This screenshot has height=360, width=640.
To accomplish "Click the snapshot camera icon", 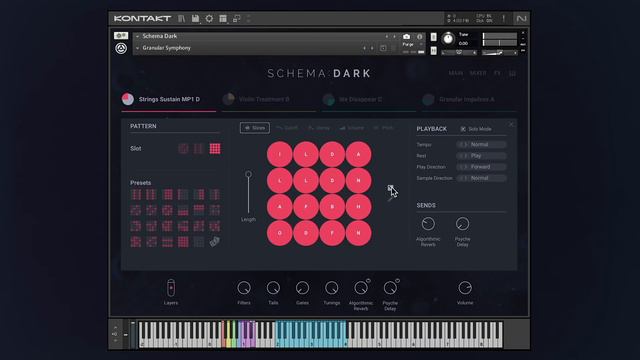I will point(407,37).
